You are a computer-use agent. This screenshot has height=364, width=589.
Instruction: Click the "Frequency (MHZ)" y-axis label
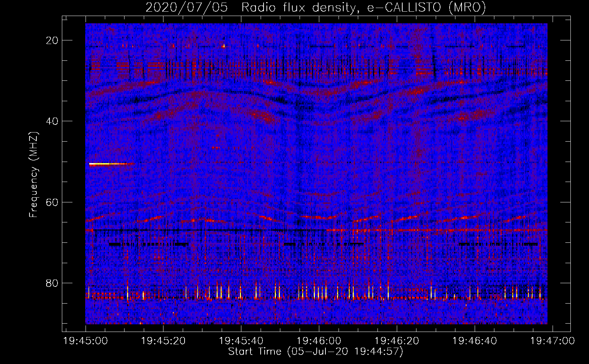click(x=33, y=175)
